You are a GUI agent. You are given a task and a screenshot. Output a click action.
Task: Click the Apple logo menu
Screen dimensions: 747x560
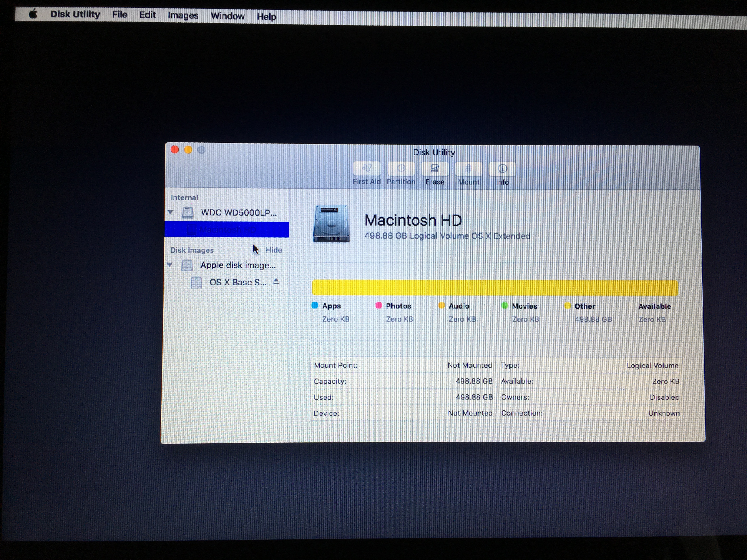coord(33,14)
